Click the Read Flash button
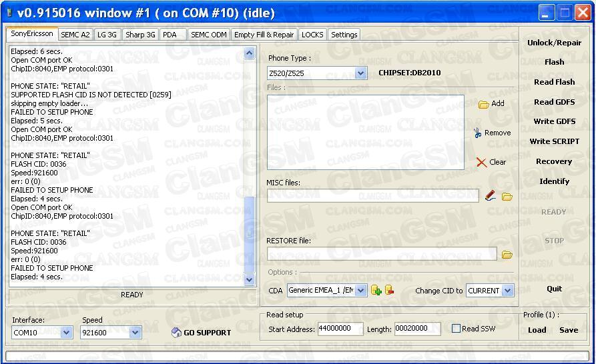 (x=554, y=82)
